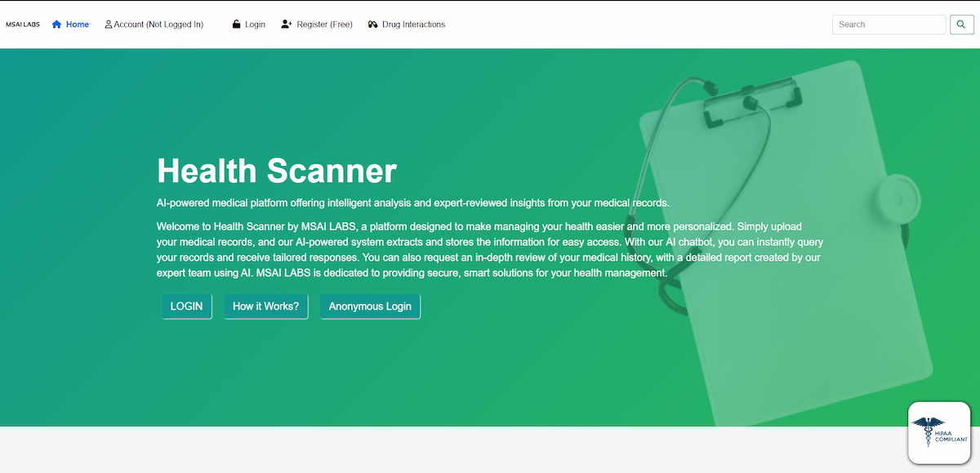This screenshot has height=473, width=980.
Task: Click the How it Works? button
Action: (x=265, y=306)
